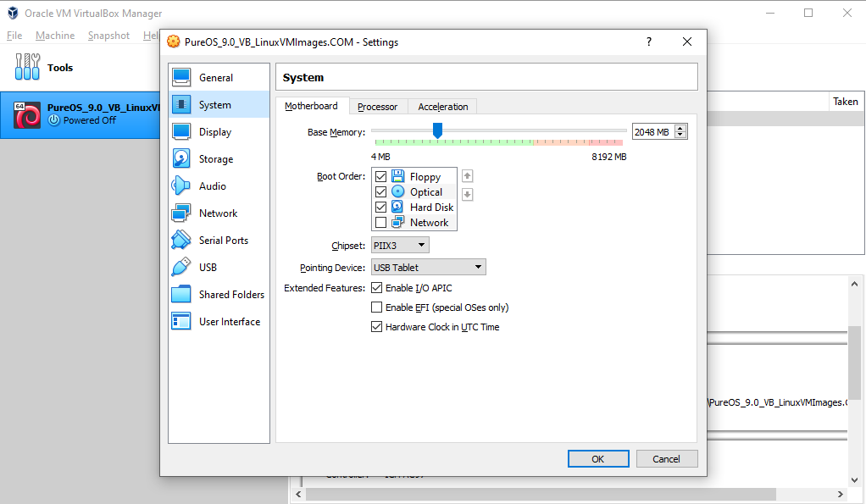Select the System chip icon in sidebar
The height and width of the screenshot is (504, 866).
[181, 104]
